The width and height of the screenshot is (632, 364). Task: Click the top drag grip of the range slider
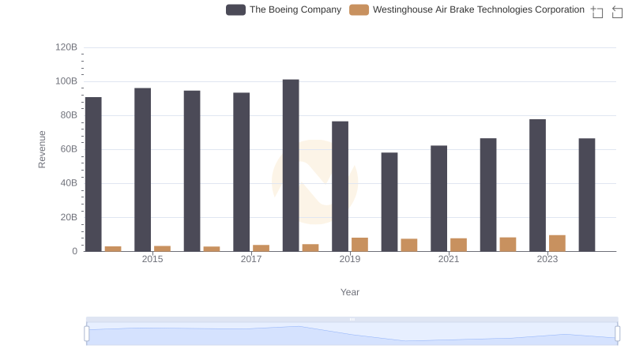(352, 319)
